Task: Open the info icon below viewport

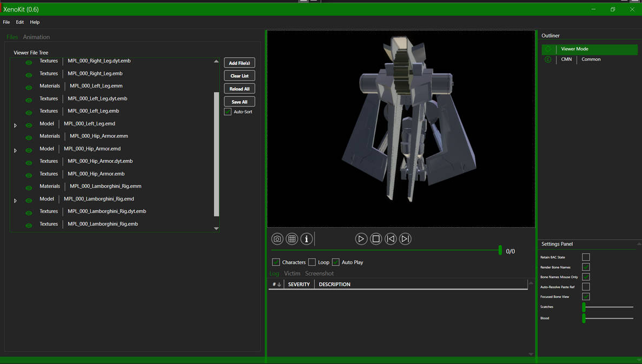Action: click(x=307, y=239)
